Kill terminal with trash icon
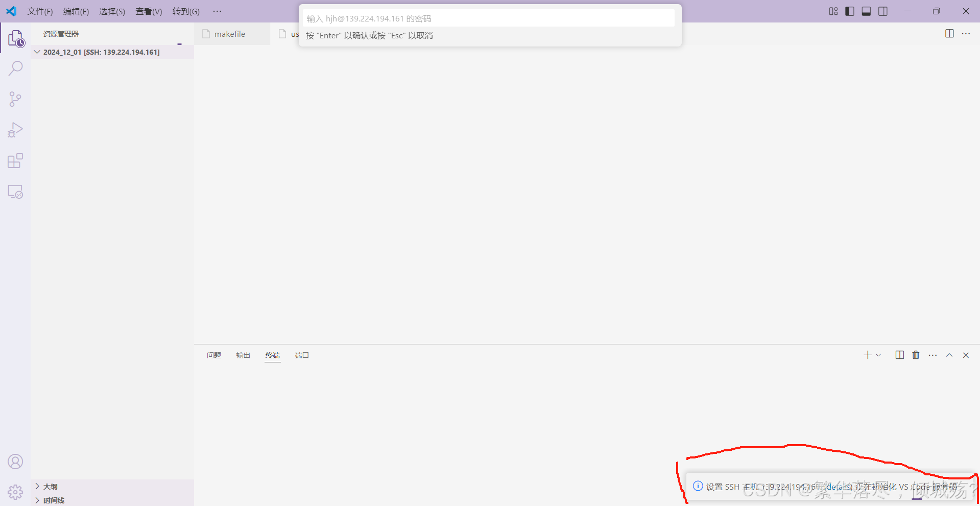The width and height of the screenshot is (980, 506). [x=916, y=355]
